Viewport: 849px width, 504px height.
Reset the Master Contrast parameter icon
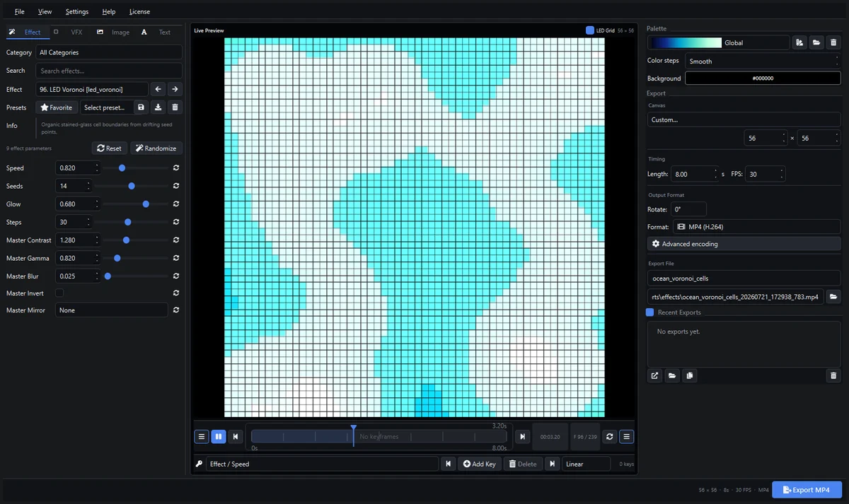[x=175, y=240]
